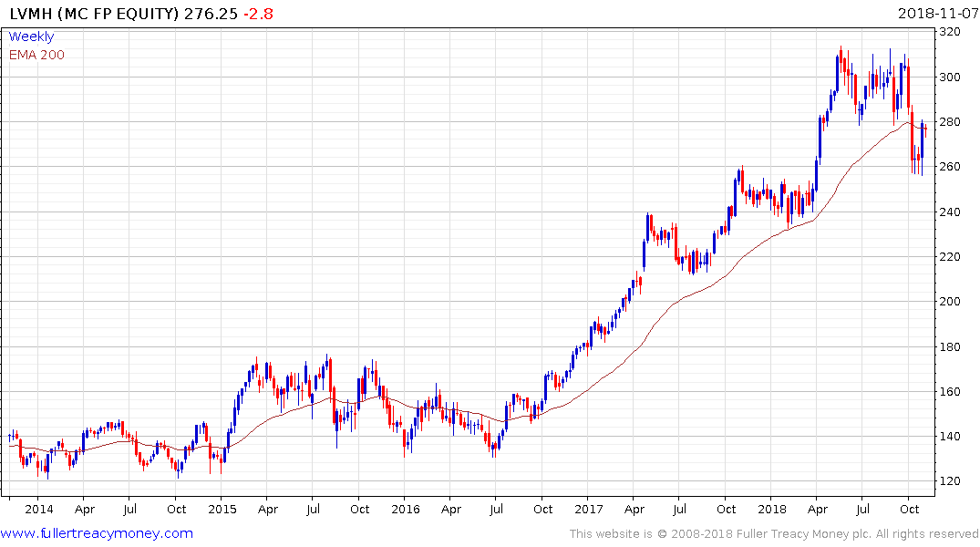980x547 pixels.
Task: Click the 2018 year label on time axis
Action: tap(772, 509)
